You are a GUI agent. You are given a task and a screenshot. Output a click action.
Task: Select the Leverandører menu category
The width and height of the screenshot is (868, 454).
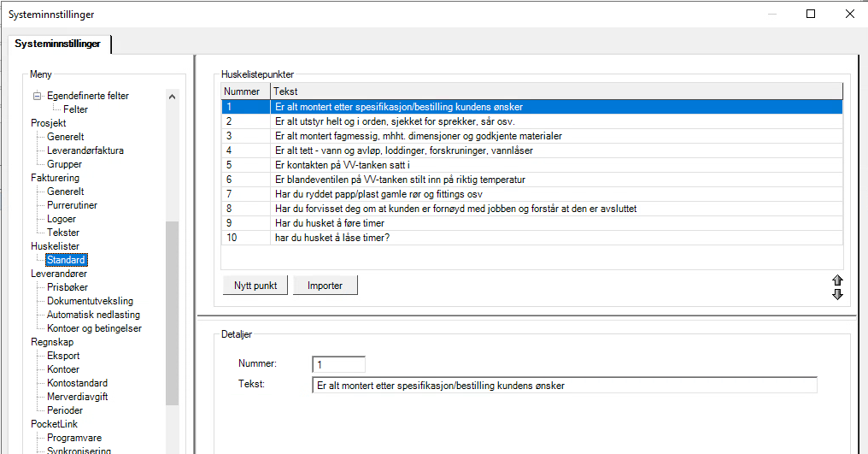coord(59,274)
